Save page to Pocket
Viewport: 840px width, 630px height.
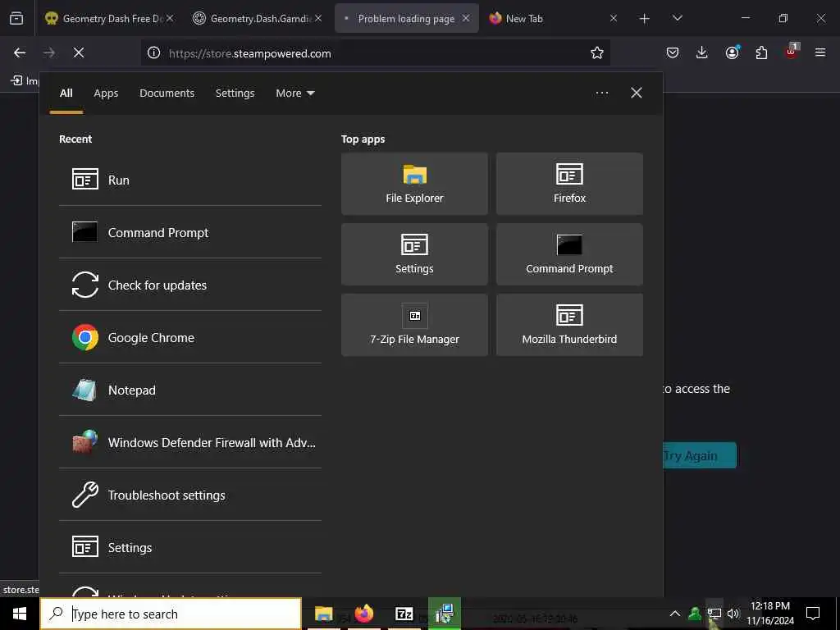[x=673, y=52]
